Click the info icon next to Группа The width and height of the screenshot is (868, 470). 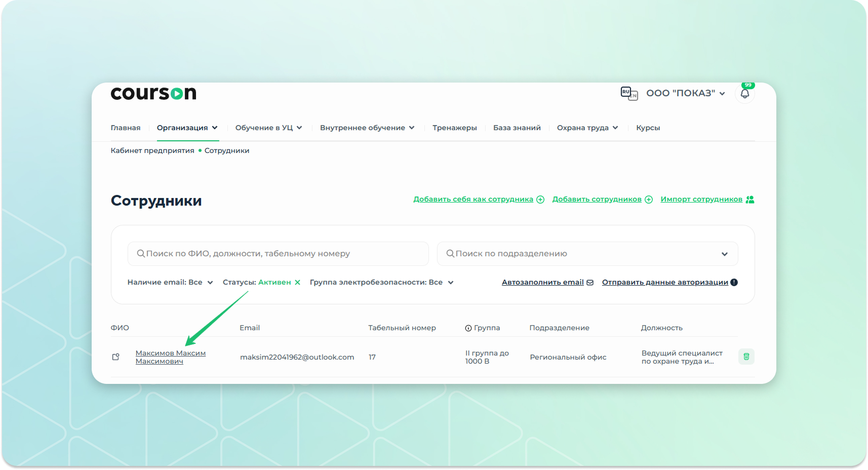click(x=468, y=328)
